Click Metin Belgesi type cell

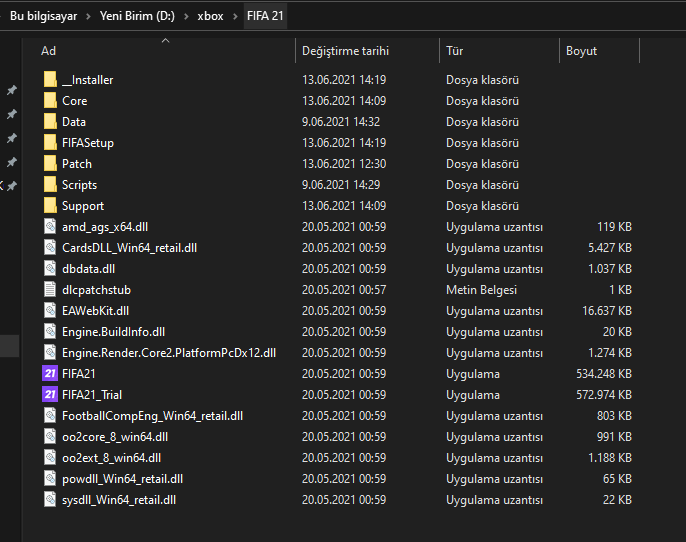[x=481, y=290]
